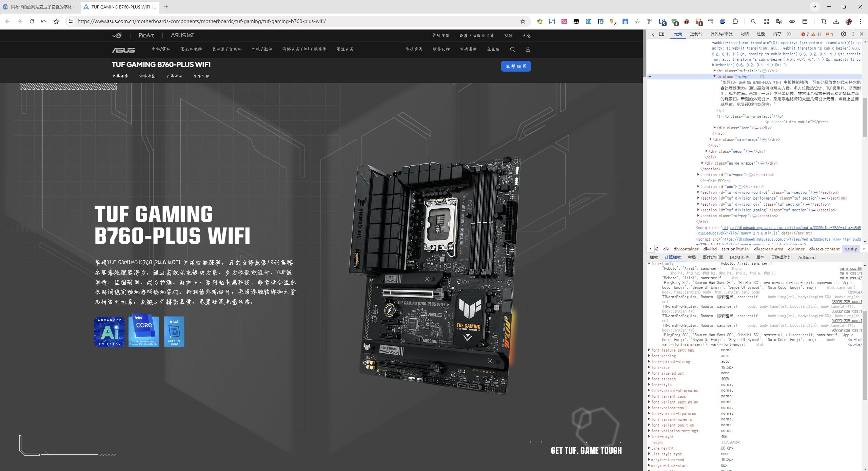Activate the DevTools element inspector picker
This screenshot has height=471, width=868.
[x=652, y=34]
